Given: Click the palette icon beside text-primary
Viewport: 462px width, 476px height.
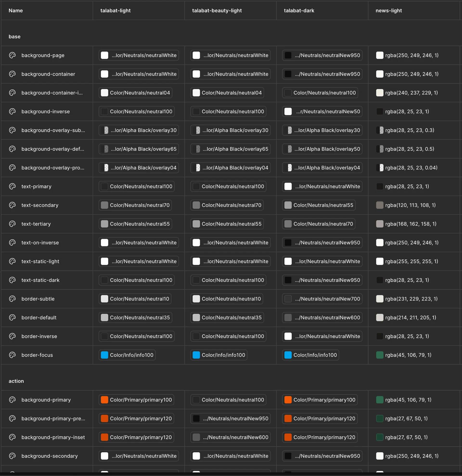Looking at the screenshot, I should pos(12,186).
